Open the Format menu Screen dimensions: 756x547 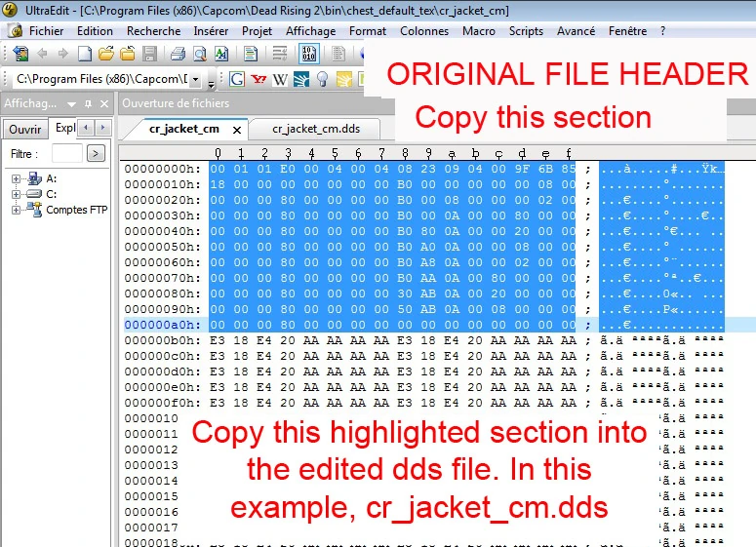click(x=368, y=31)
